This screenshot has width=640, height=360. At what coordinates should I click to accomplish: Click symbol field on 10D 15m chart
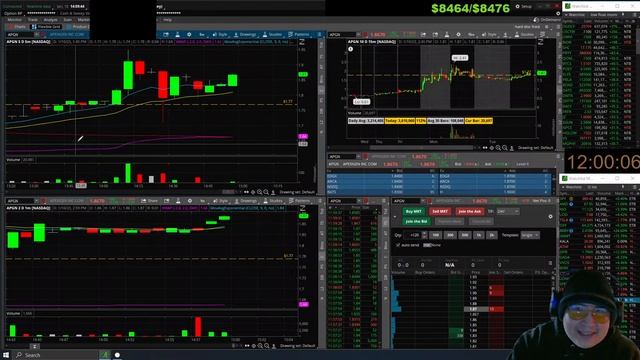[x=342, y=35]
